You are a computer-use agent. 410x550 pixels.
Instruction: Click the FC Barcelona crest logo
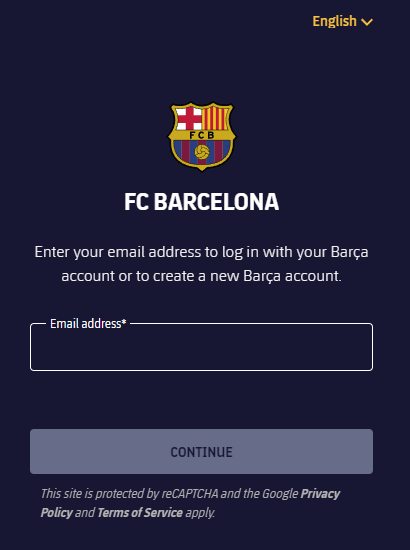[202, 136]
